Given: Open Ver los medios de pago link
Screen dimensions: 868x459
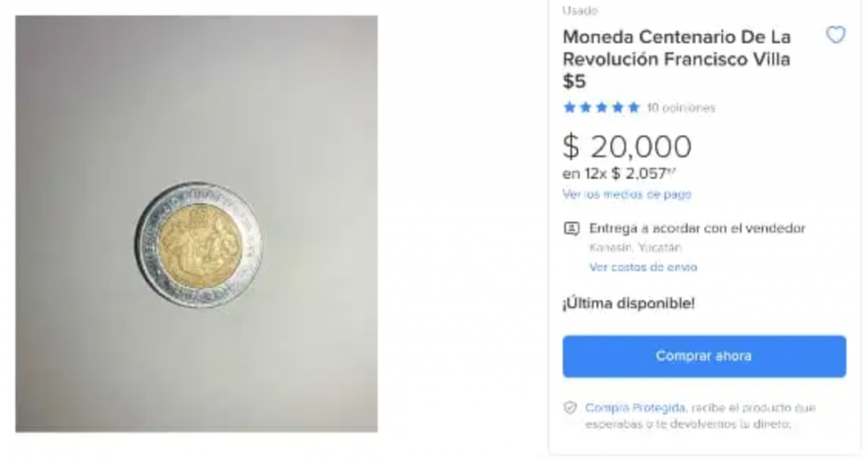Looking at the screenshot, I should coord(626,195).
